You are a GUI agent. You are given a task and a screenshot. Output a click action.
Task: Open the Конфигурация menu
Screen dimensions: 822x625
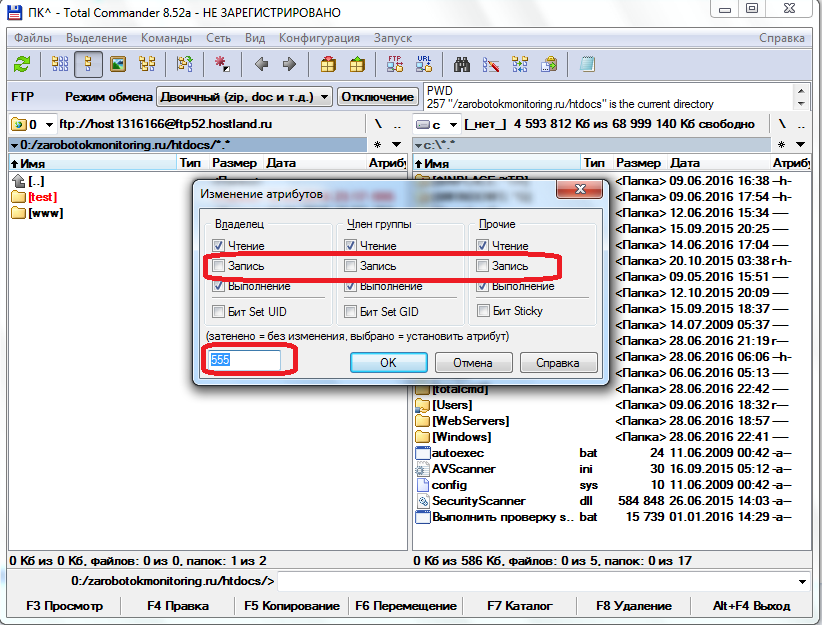[319, 38]
